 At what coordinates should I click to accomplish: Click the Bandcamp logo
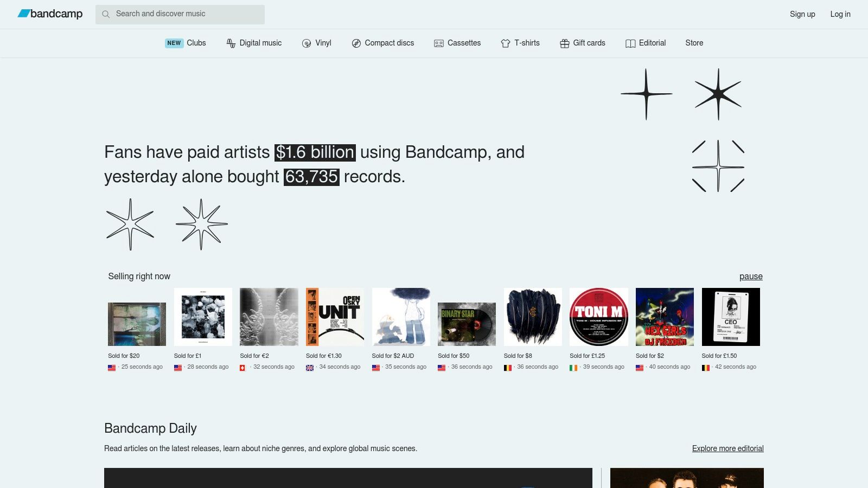click(50, 14)
